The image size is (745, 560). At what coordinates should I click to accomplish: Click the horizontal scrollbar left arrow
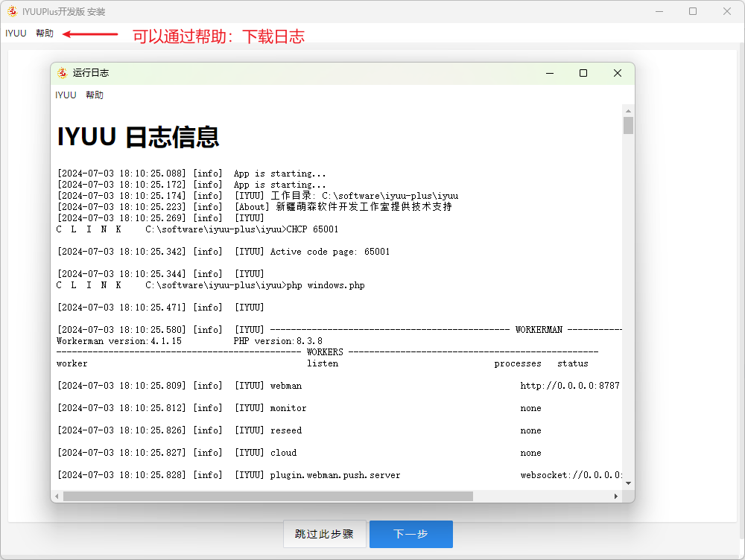[x=57, y=497]
